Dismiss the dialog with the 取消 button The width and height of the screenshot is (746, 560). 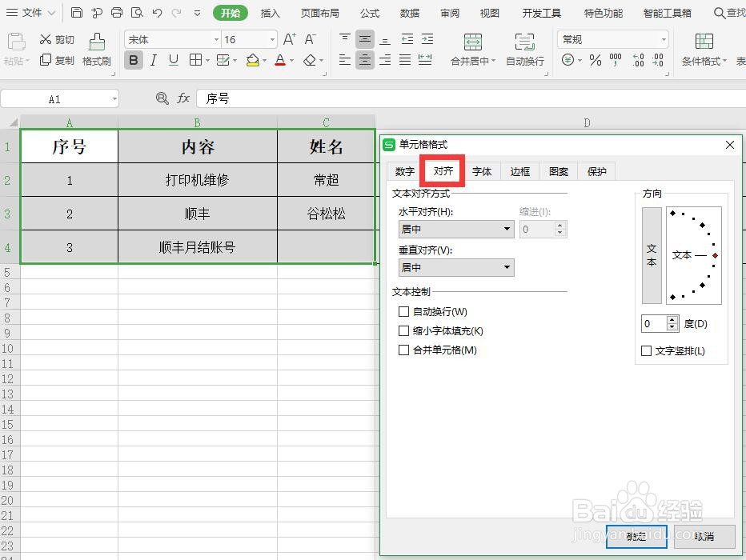pyautogui.click(x=703, y=537)
